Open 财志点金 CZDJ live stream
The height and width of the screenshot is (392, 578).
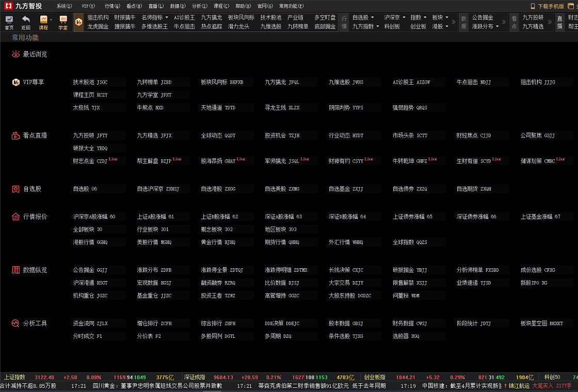[99, 160]
